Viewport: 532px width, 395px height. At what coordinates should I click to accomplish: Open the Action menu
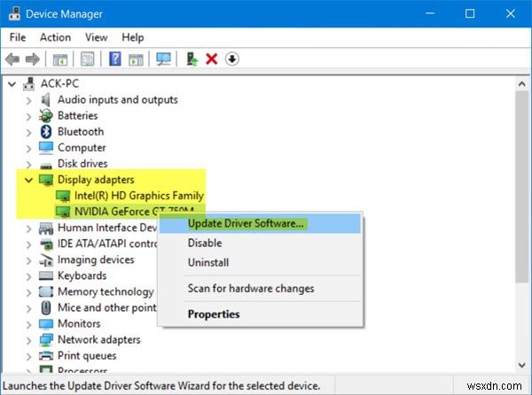click(55, 37)
